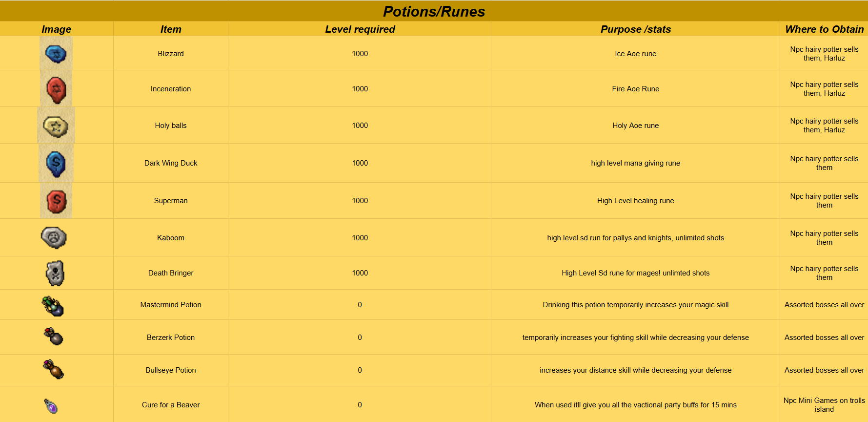Click the Mastermind Potion item name

(171, 305)
